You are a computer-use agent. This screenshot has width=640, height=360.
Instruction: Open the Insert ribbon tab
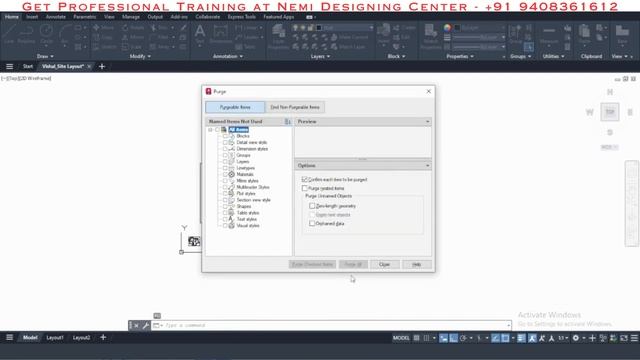pos(32,17)
